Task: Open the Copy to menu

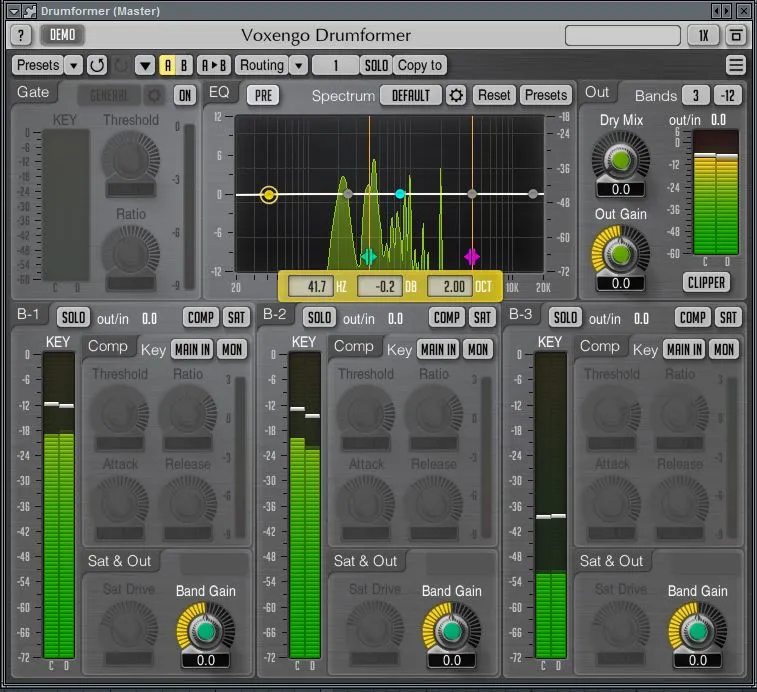Action: (419, 66)
